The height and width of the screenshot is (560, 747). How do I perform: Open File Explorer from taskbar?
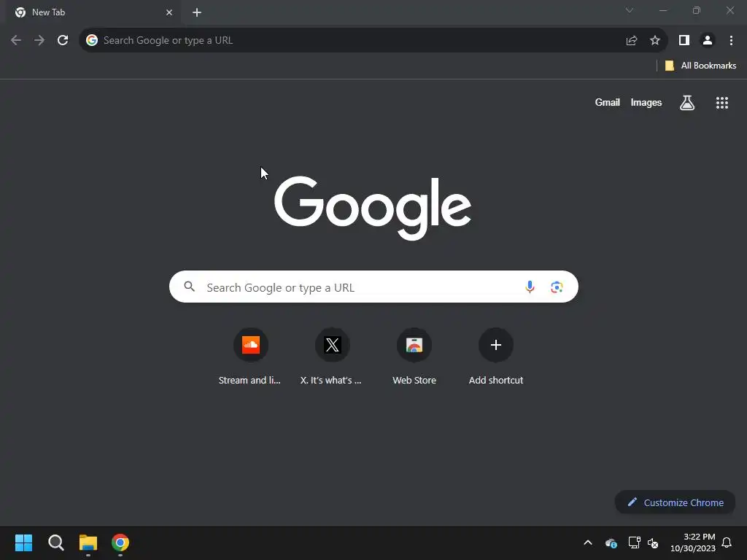click(88, 542)
